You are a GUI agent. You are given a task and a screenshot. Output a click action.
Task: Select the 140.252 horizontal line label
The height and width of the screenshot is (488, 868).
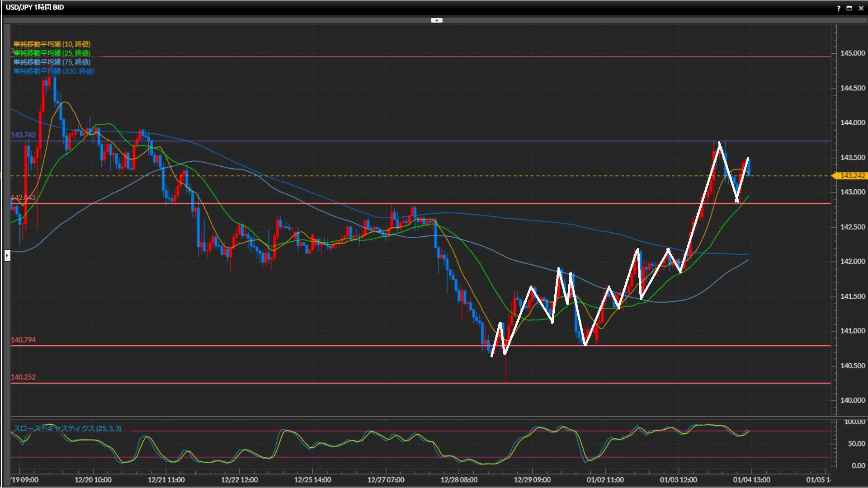[x=23, y=377]
